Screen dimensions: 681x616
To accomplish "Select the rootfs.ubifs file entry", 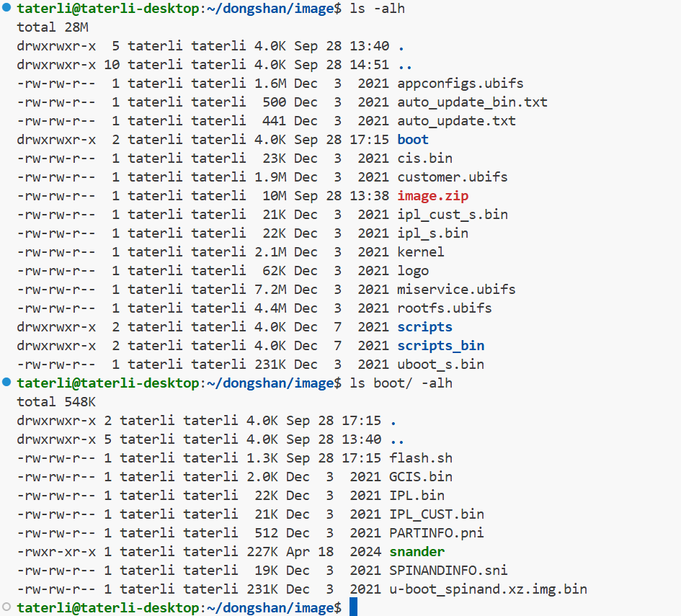I will [x=445, y=308].
